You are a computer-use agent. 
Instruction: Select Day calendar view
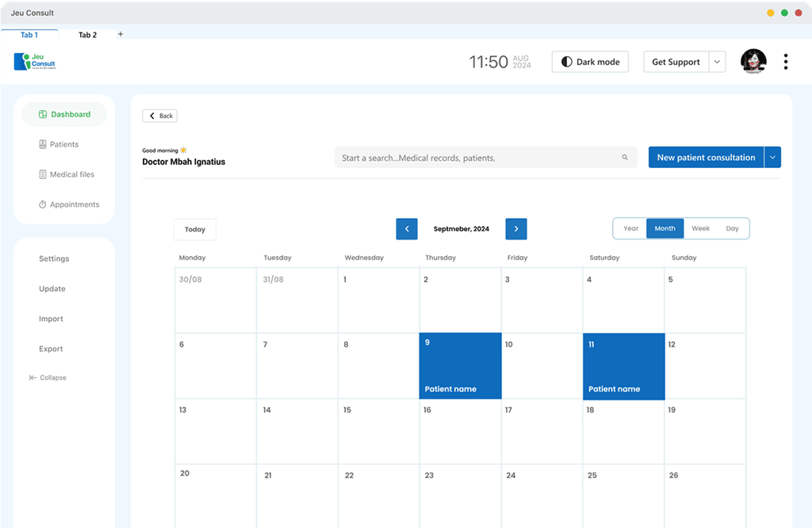732,228
